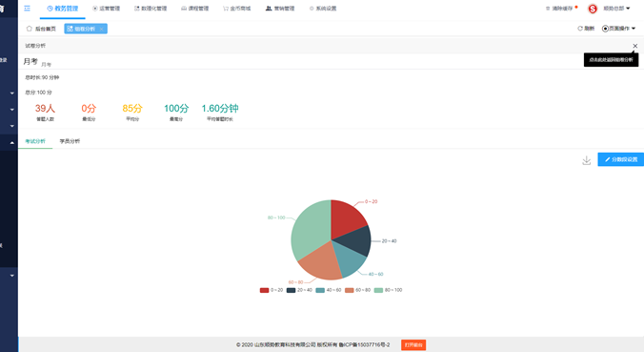Click the download chart icon
Viewport: 644px width, 352px height.
click(587, 160)
